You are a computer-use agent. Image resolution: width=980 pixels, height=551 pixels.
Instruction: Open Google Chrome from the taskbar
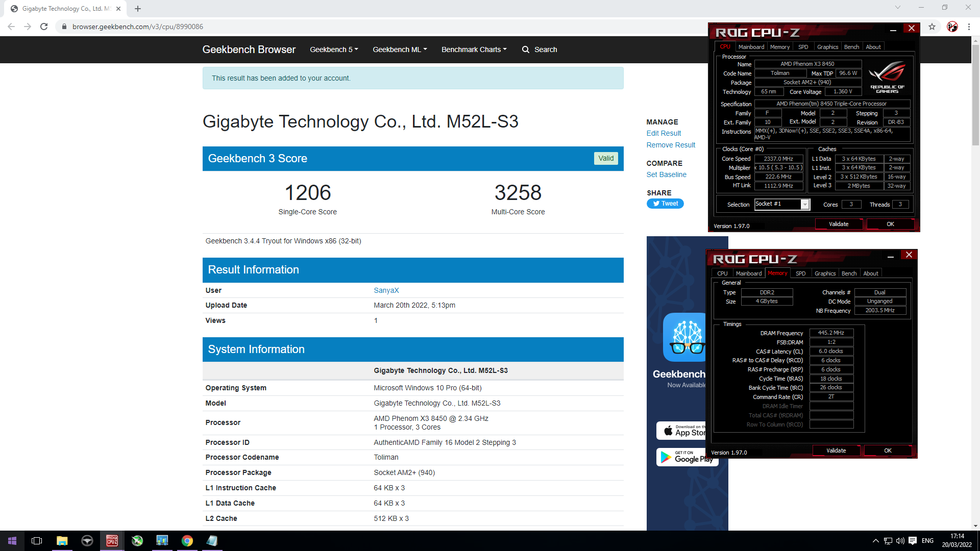pos(187,541)
